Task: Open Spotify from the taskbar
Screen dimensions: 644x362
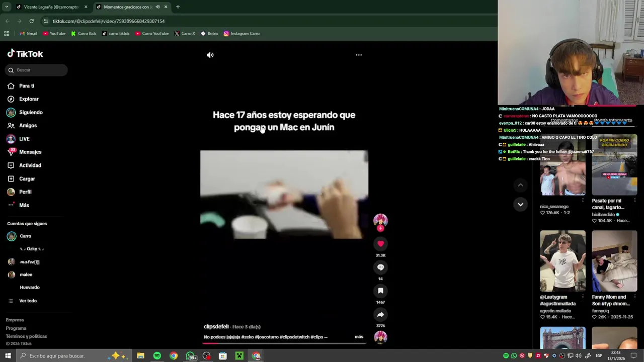Action: coord(157,356)
